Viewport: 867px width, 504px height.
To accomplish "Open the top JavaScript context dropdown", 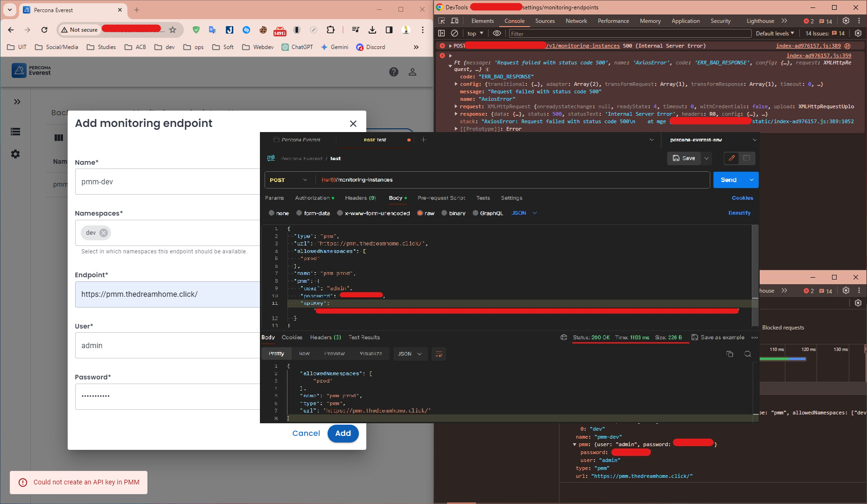I will click(x=475, y=33).
